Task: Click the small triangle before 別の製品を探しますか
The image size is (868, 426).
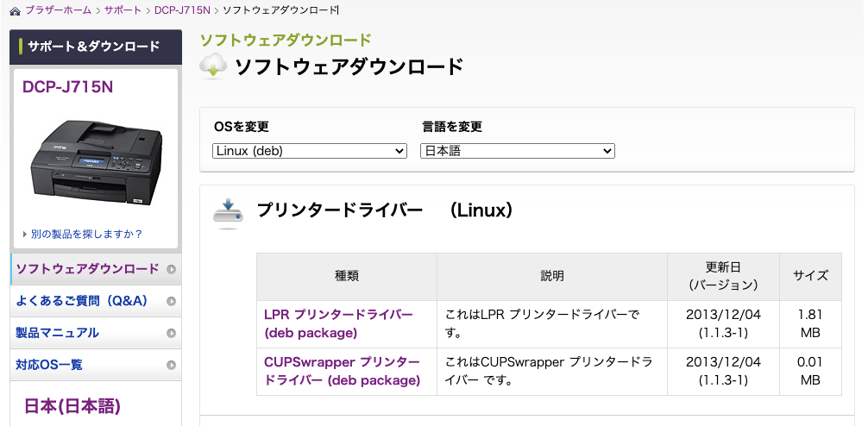Action: coord(25,234)
